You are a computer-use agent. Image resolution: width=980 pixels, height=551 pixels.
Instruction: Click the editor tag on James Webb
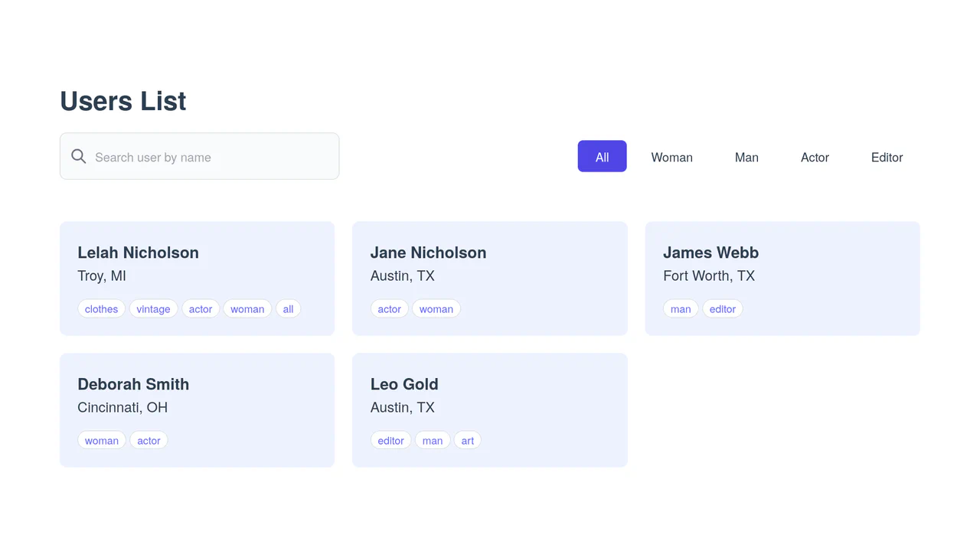pyautogui.click(x=723, y=309)
